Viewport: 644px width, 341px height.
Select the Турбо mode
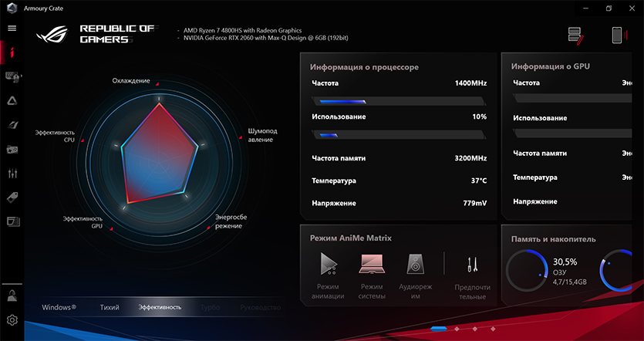[x=210, y=307]
